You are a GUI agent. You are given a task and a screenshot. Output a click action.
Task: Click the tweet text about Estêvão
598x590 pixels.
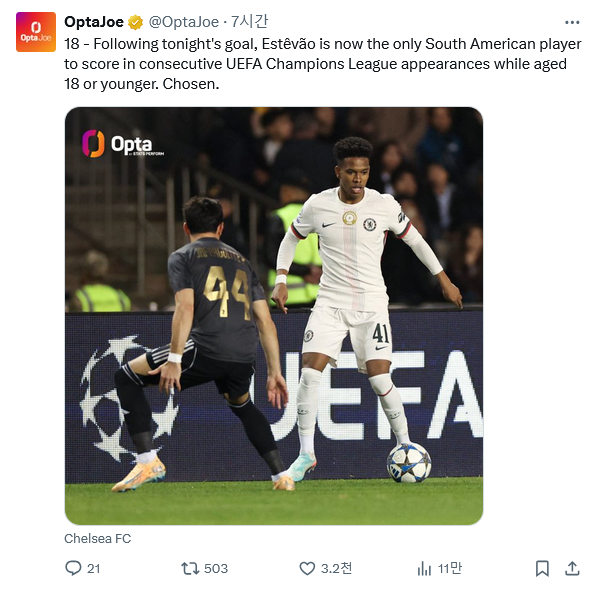pos(323,64)
